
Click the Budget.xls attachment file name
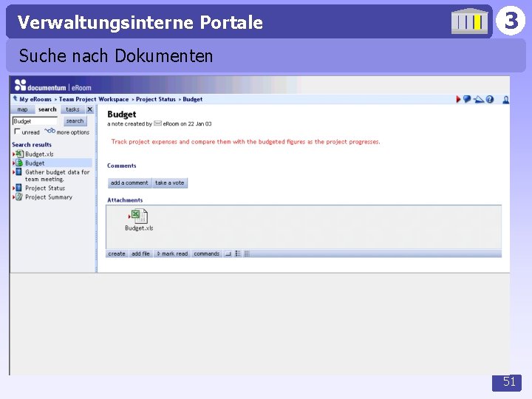point(139,228)
